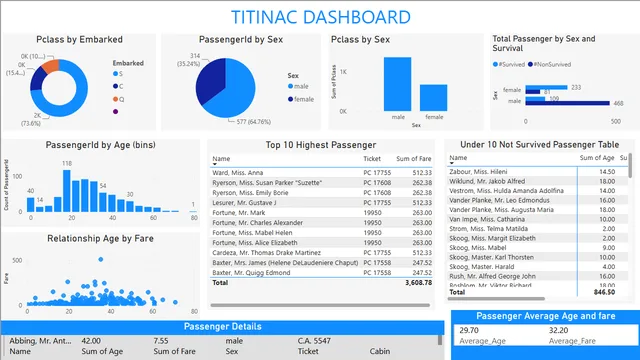Select the male non-survived bar labeled 468
Viewport: 640px width, 360px height.
click(567, 103)
